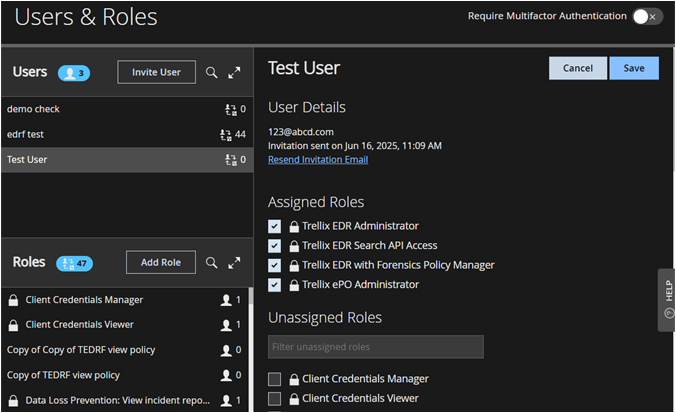This screenshot has width=676, height=413.
Task: Click user-count icon on Data Loss Prevention row
Action: click(x=226, y=400)
